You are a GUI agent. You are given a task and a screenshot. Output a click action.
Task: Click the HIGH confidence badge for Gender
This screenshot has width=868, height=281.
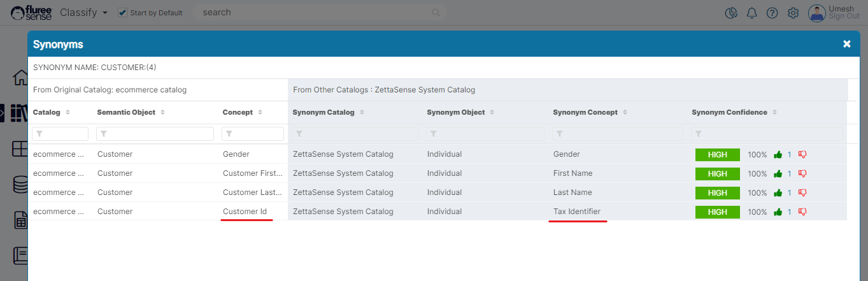coord(717,154)
